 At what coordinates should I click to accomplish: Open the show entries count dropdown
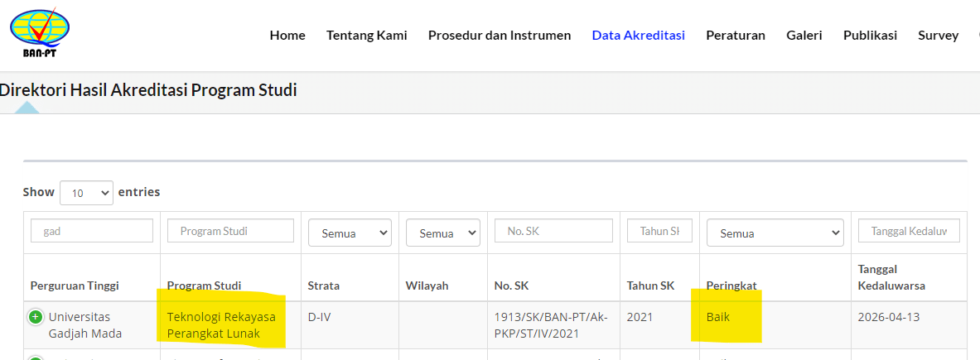(x=86, y=193)
